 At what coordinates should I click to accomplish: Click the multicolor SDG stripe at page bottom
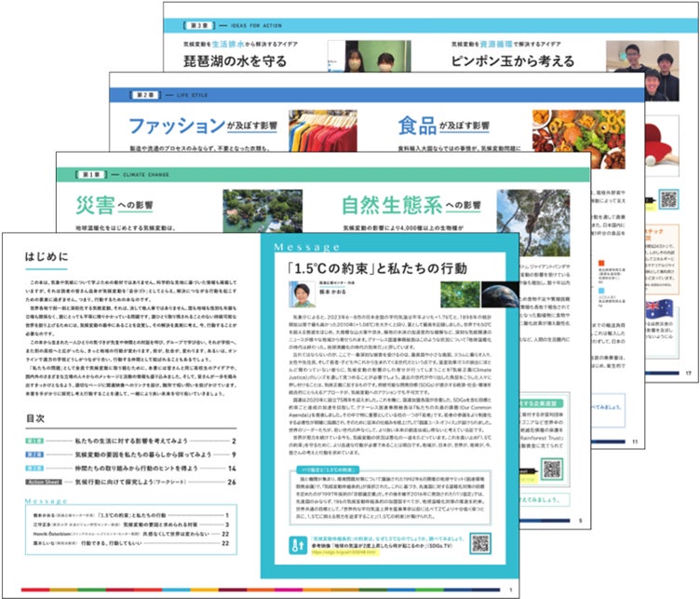click(261, 590)
